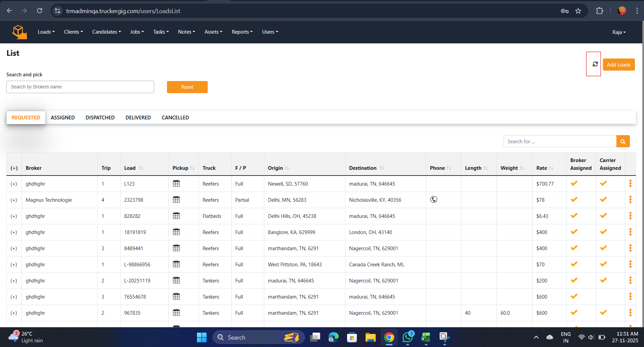Screen dimensions: 644x347
Task: Toggle Carrier Assigned check for load 8489441
Action: (603, 248)
